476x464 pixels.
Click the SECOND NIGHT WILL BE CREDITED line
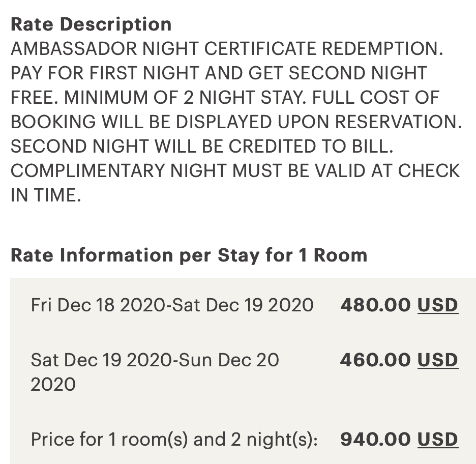[202, 147]
